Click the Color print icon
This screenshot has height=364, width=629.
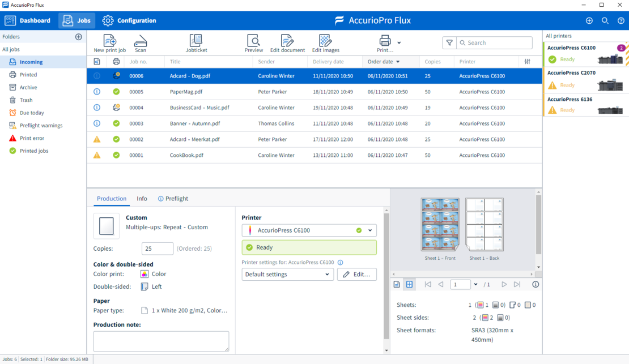(x=144, y=274)
